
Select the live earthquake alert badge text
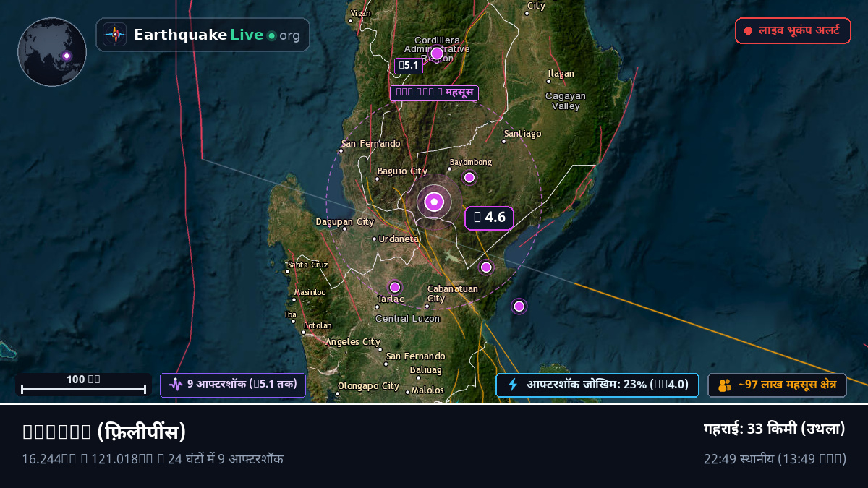pyautogui.click(x=799, y=31)
